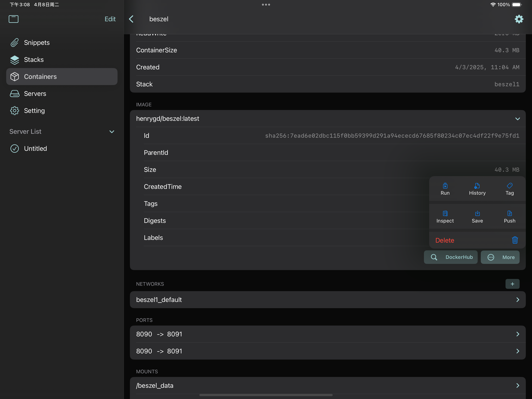
Task: Choose Tag in the image menu
Action: [x=509, y=189]
